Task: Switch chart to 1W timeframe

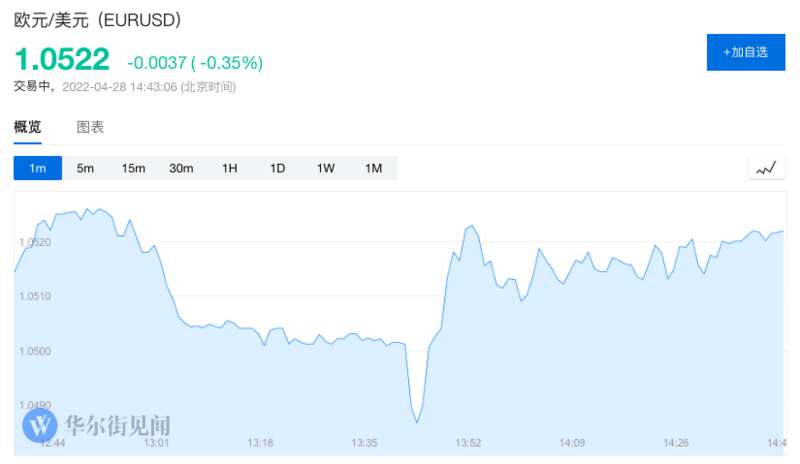Action: 326,168
